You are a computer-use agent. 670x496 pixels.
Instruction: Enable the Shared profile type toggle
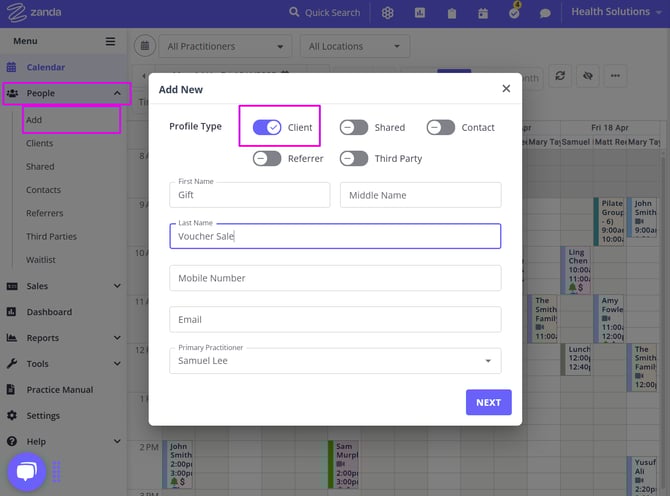click(354, 127)
